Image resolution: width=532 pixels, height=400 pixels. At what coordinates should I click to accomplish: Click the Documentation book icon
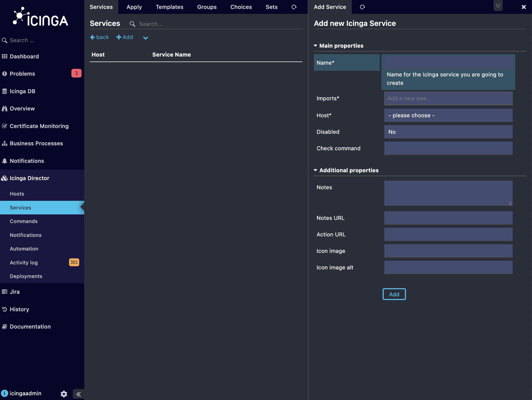pos(4,326)
